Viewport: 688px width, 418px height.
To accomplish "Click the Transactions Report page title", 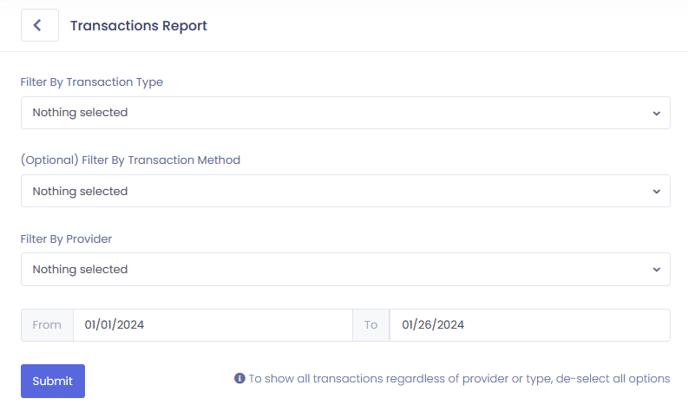I will tap(139, 25).
